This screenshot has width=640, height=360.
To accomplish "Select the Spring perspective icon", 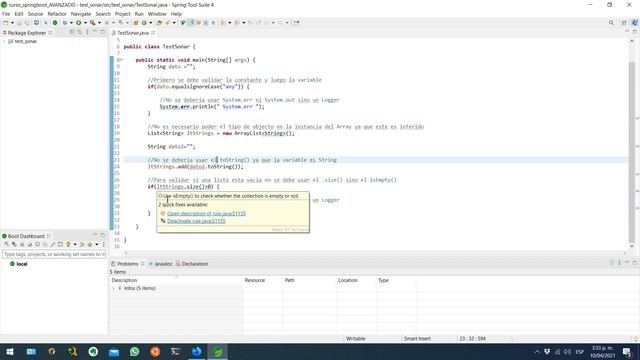I will point(634,23).
